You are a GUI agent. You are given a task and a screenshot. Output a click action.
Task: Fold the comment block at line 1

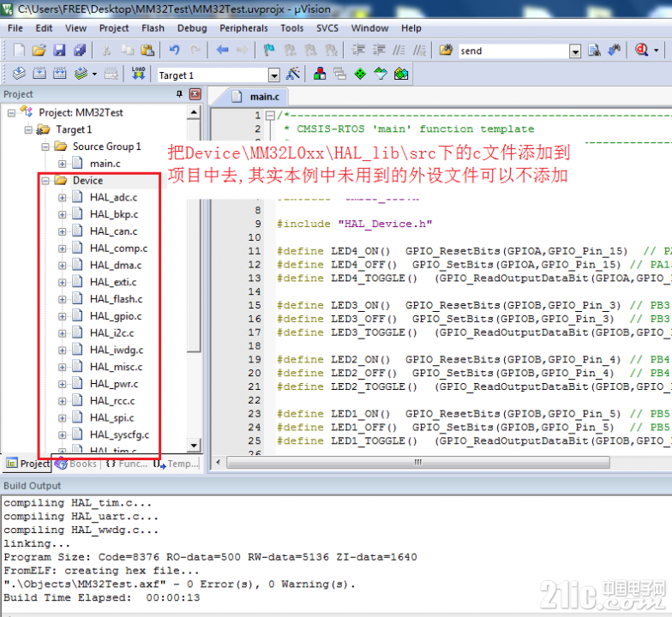pyautogui.click(x=270, y=115)
